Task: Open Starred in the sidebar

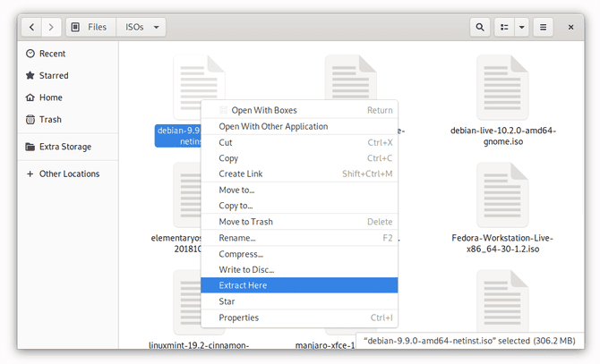Action: (68, 76)
